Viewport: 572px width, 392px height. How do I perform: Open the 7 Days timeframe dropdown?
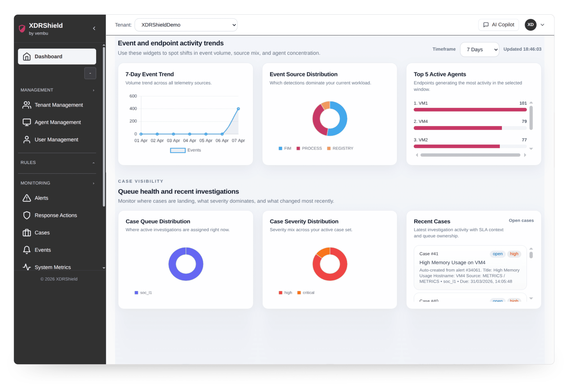point(479,49)
